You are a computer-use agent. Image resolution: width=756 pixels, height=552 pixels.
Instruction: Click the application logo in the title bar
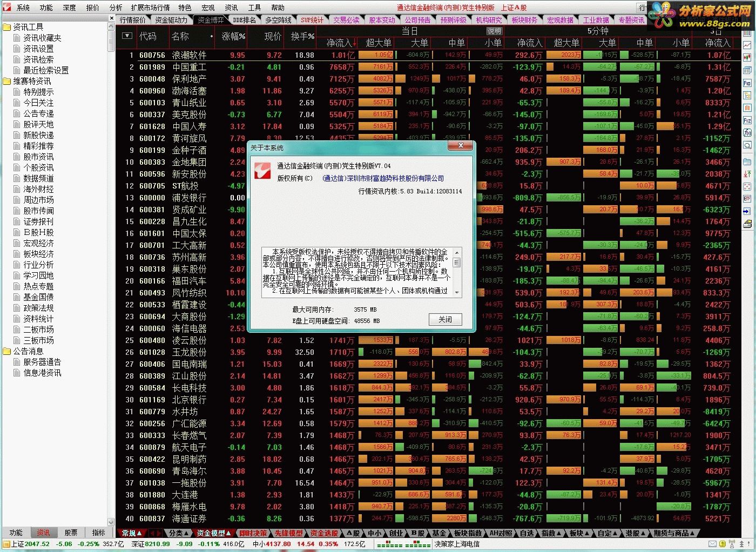click(x=8, y=7)
